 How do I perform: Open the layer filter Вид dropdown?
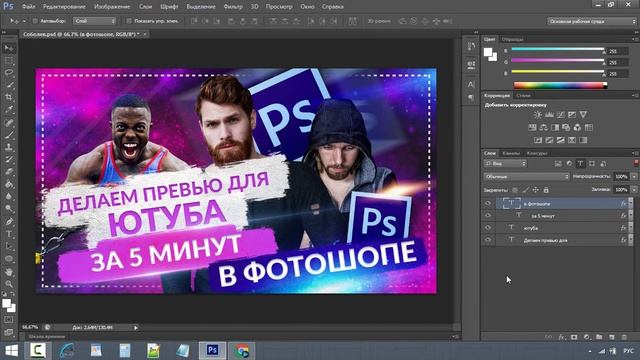click(505, 164)
